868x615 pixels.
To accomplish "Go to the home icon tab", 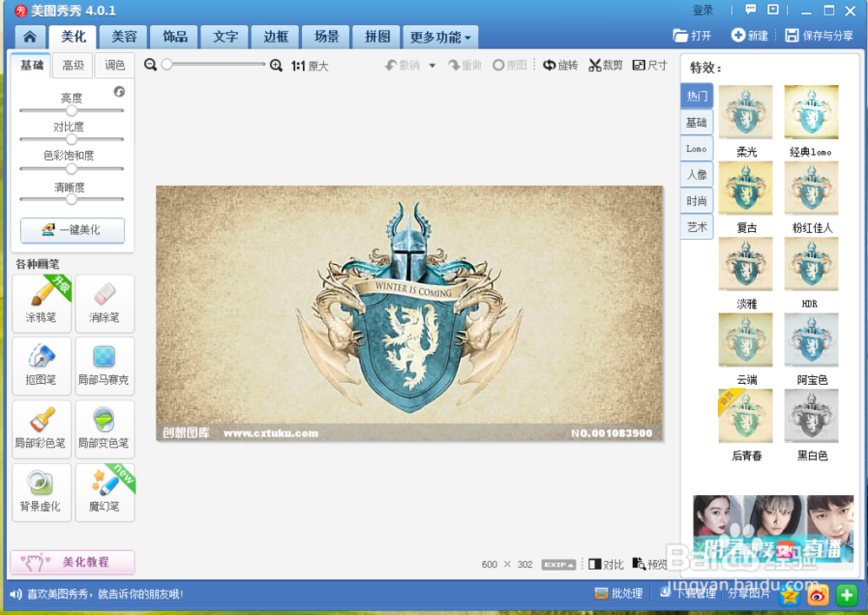I will point(30,37).
